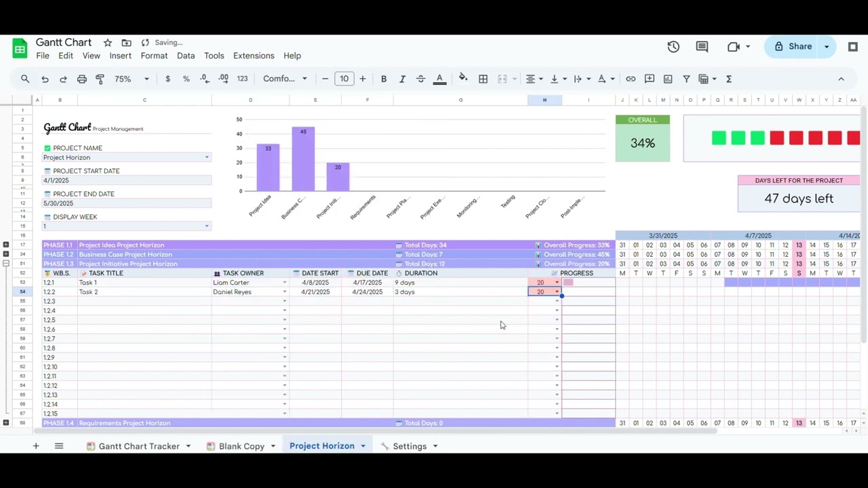
Task: Open the fill color picker
Action: point(463,79)
